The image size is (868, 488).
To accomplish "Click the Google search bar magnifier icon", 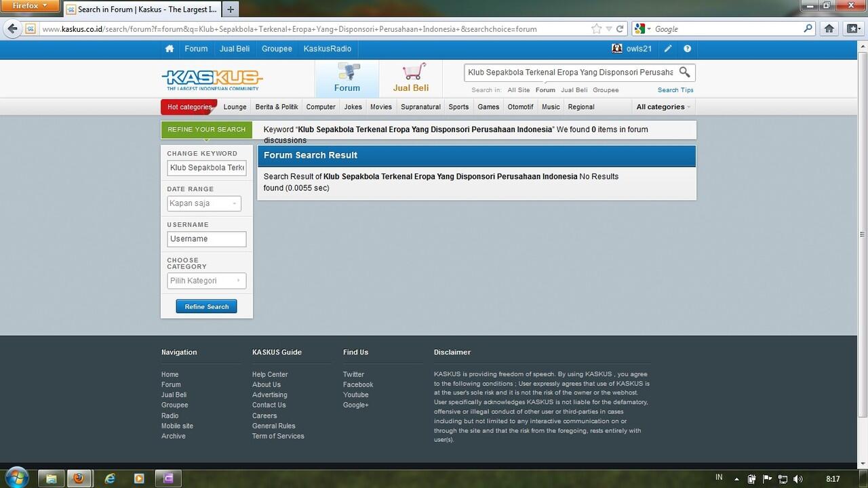I will tap(808, 28).
